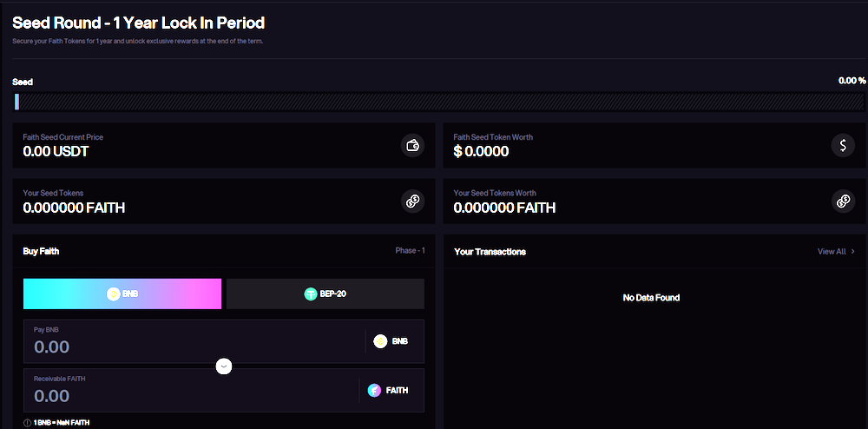Click the 1 BNB = NaN FAITH rate text
The height and width of the screenshot is (429, 868).
(62, 423)
